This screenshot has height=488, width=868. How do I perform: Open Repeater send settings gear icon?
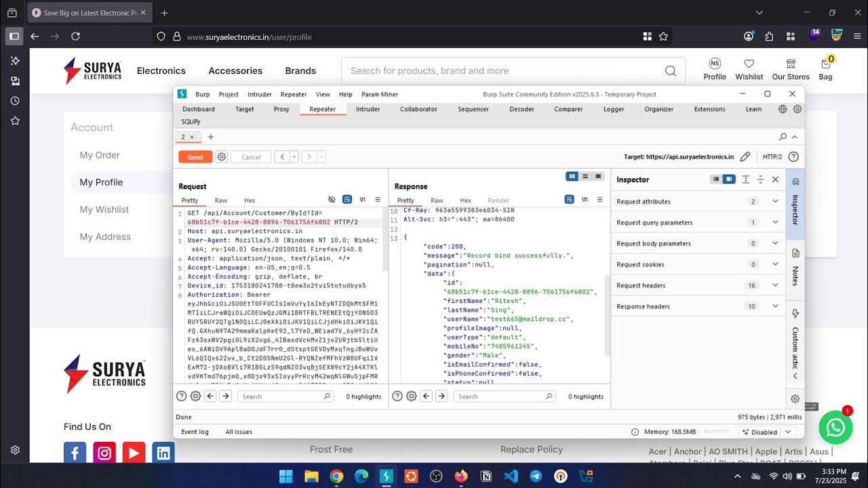(x=221, y=157)
